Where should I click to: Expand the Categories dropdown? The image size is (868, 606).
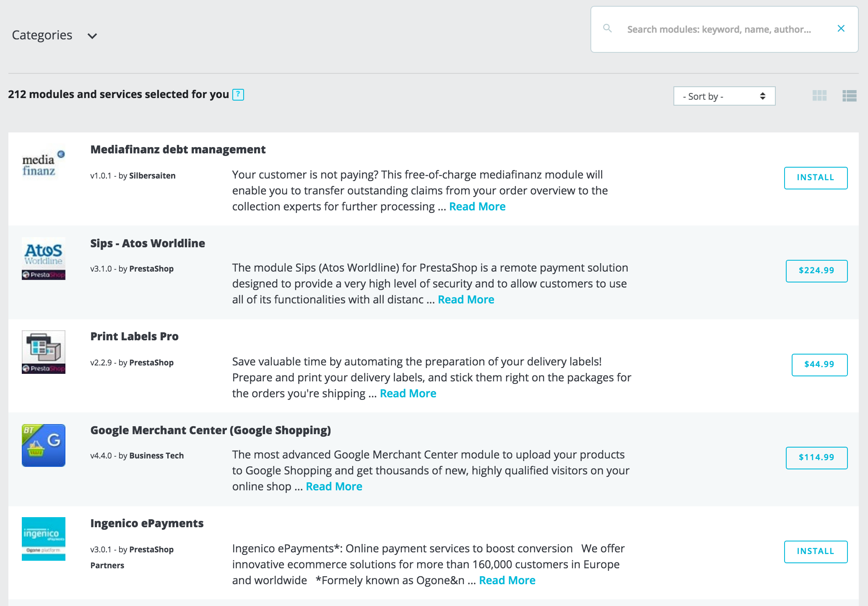tap(55, 35)
